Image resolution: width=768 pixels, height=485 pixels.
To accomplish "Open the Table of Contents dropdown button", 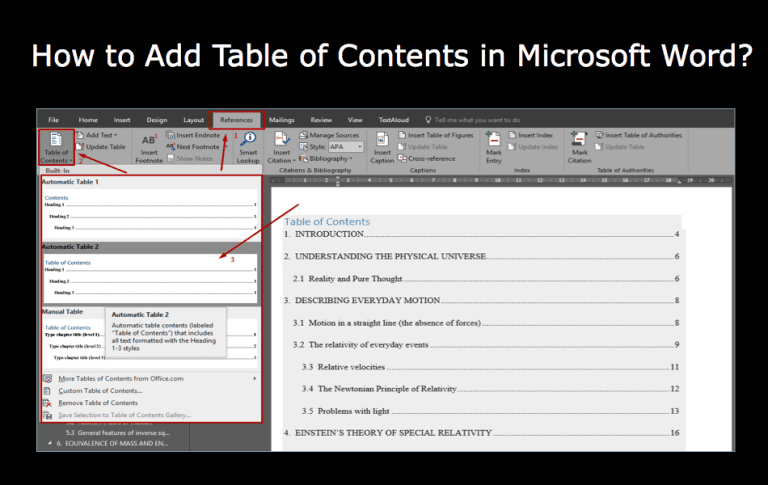I will coord(56,147).
